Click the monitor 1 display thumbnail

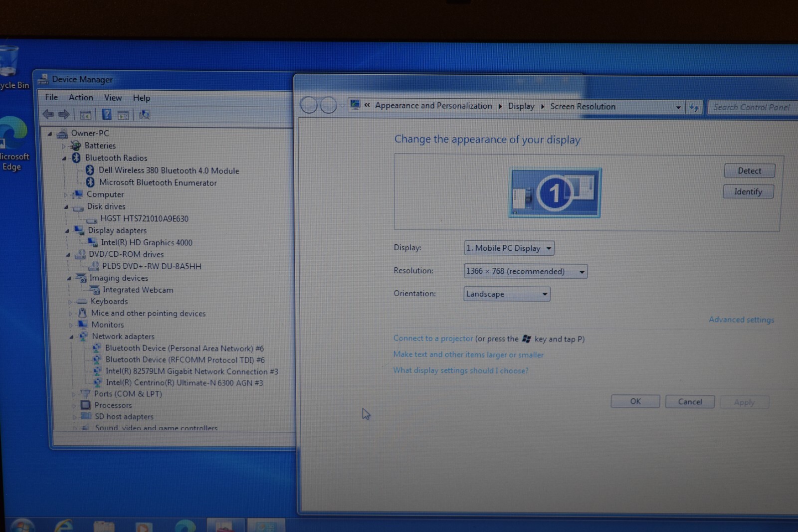pyautogui.click(x=555, y=192)
